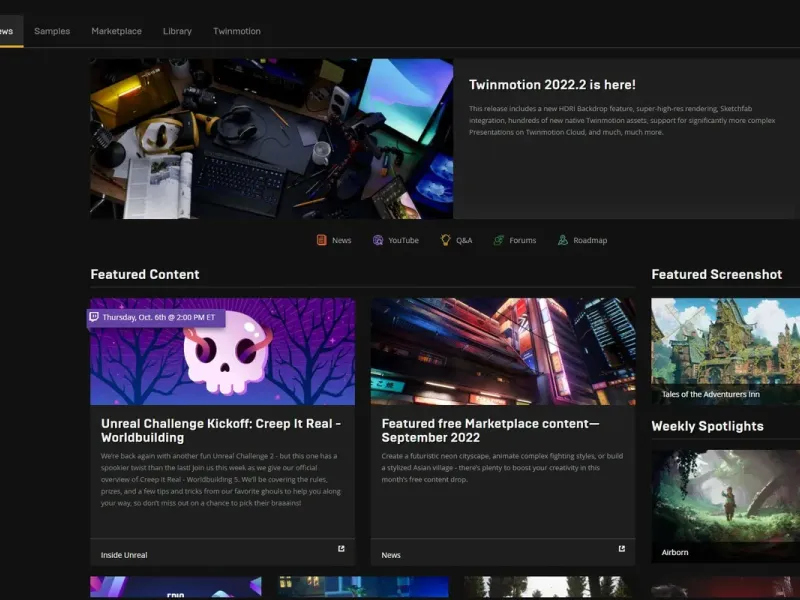Click 'Tales of the Adventurers Inn' caption
This screenshot has width=800, height=600.
coord(710,394)
